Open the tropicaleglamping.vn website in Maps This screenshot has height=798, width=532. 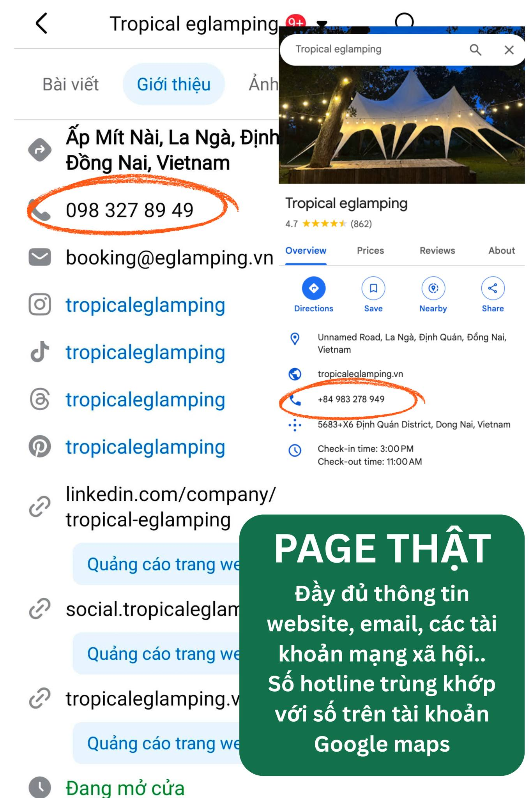click(x=360, y=374)
